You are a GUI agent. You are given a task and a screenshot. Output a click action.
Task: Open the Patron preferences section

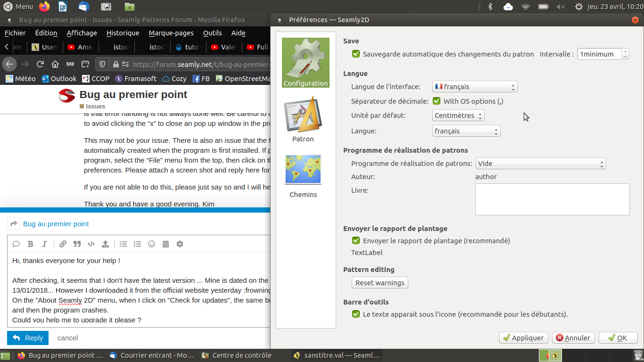tap(303, 119)
